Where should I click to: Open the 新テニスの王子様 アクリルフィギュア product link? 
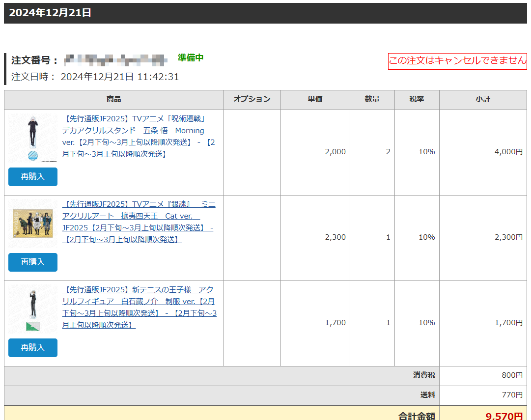[x=139, y=307]
